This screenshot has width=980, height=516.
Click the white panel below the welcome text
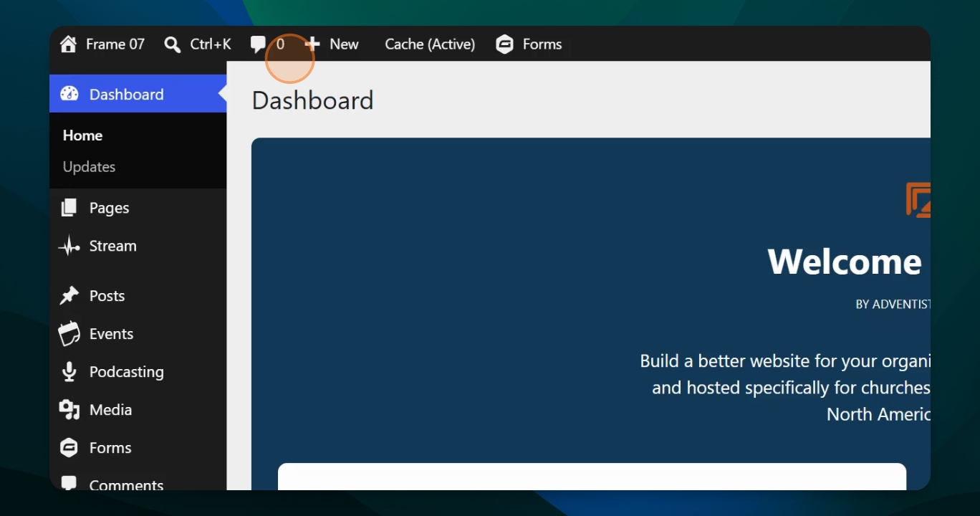point(592,477)
